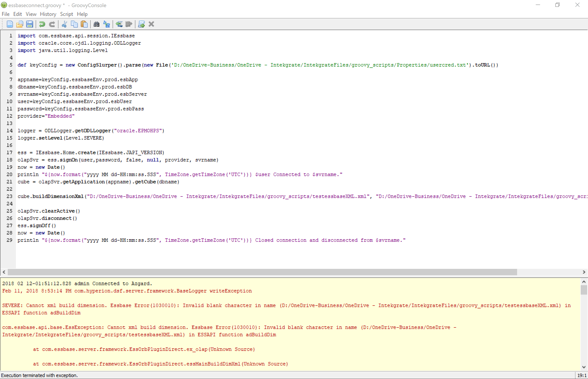Cut the selected code
The height and width of the screenshot is (379, 588).
point(64,24)
